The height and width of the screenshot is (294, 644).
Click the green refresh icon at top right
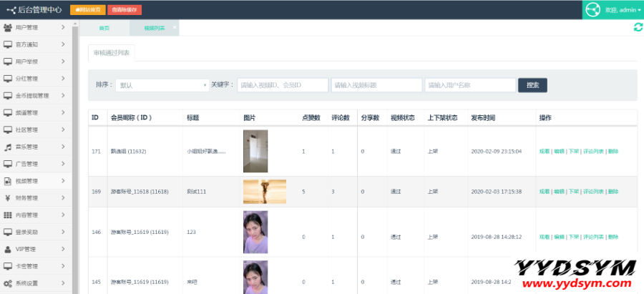point(638,27)
